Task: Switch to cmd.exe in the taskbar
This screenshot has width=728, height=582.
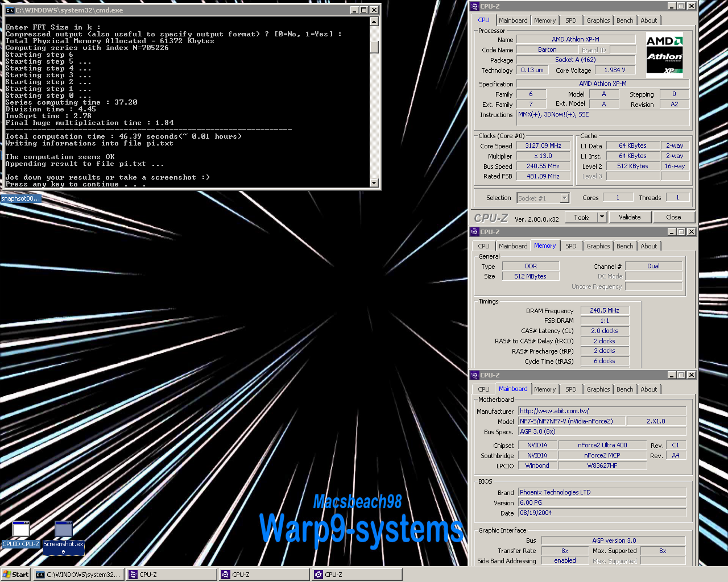Action: (78, 575)
